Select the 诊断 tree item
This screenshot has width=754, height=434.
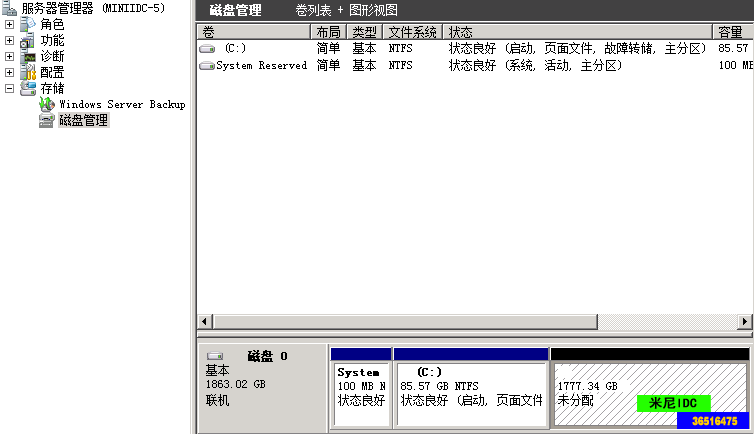(52, 56)
